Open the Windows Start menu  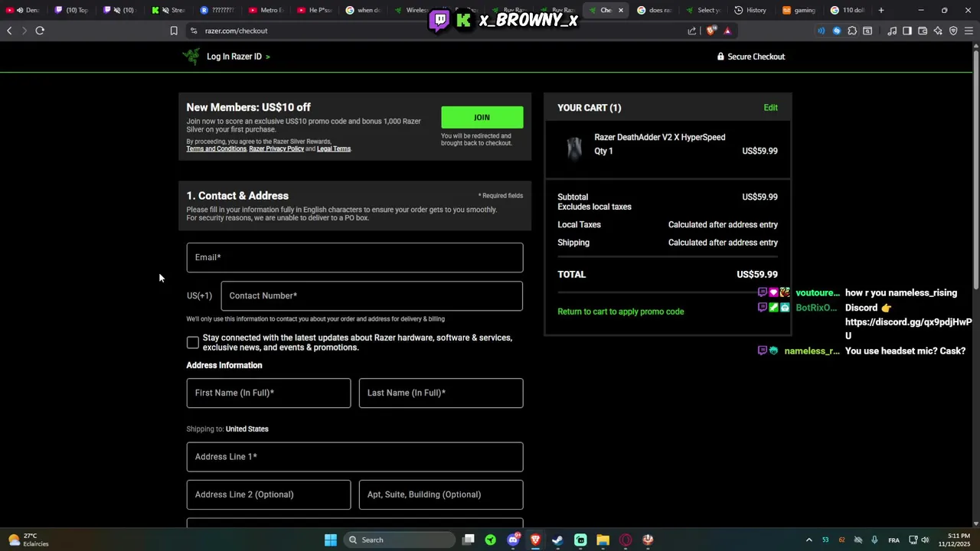[330, 540]
